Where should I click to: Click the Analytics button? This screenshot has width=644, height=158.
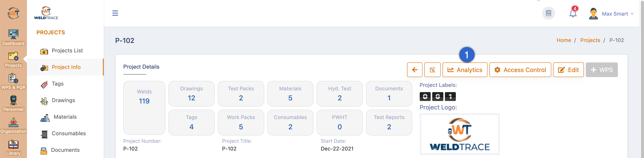point(465,70)
